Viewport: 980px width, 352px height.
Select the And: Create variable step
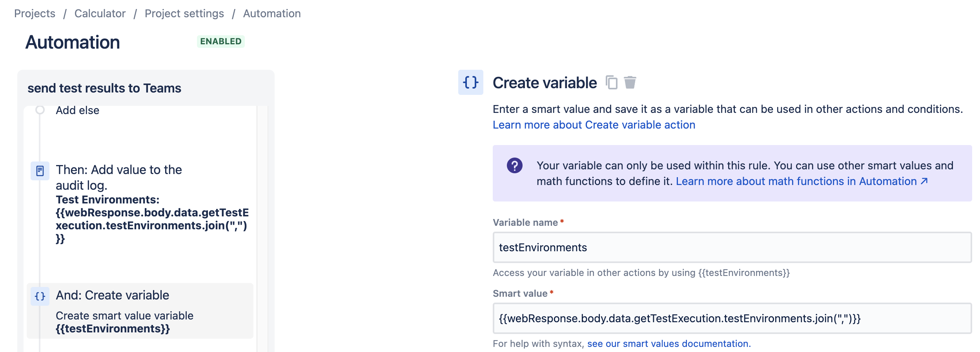140,311
